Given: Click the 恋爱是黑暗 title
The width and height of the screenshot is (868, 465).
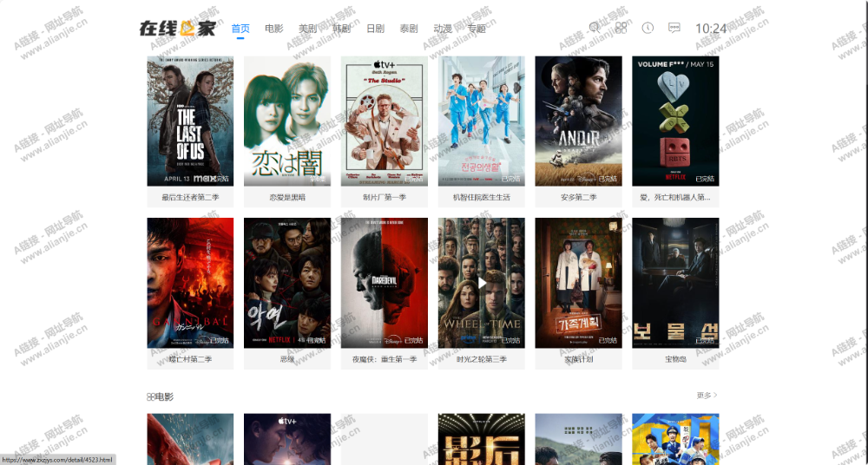Looking at the screenshot, I should click(287, 197).
